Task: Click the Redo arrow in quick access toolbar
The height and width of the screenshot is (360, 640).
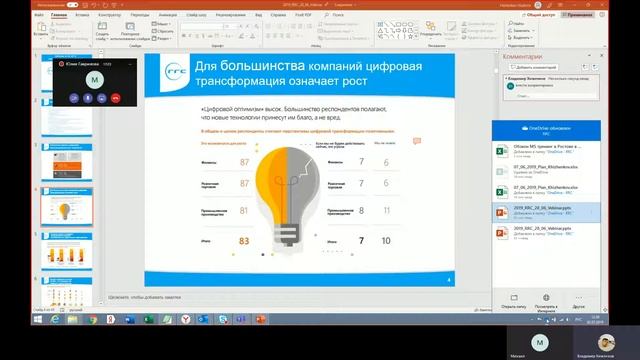Action: click(105, 5)
